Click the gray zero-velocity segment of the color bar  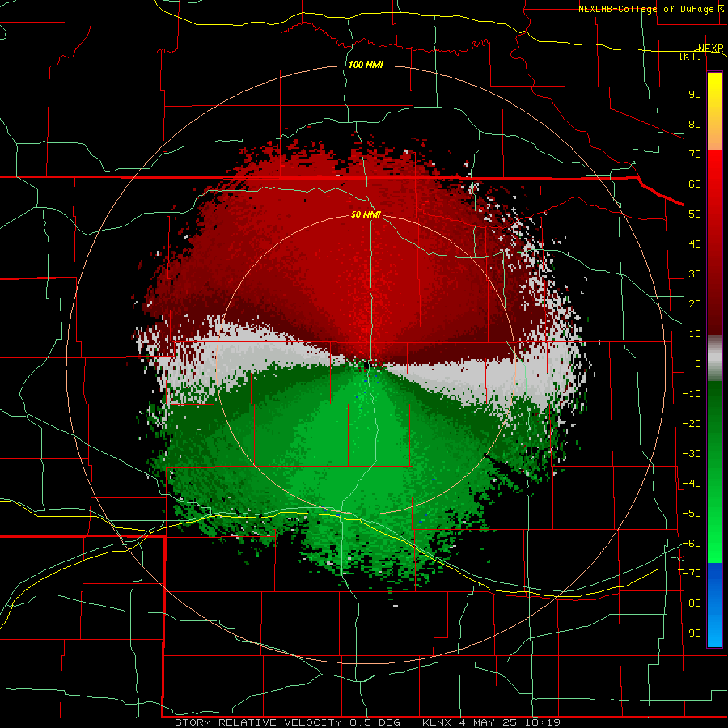[x=714, y=358]
